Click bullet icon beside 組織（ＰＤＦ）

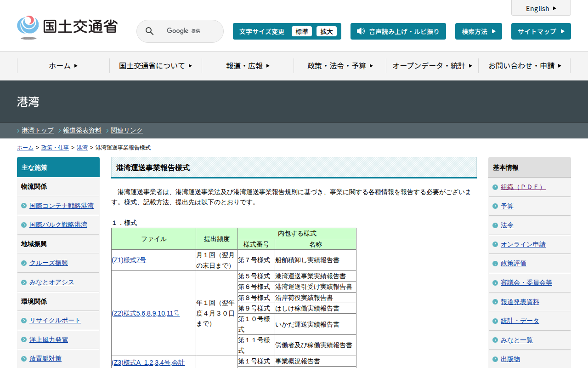[x=495, y=187]
